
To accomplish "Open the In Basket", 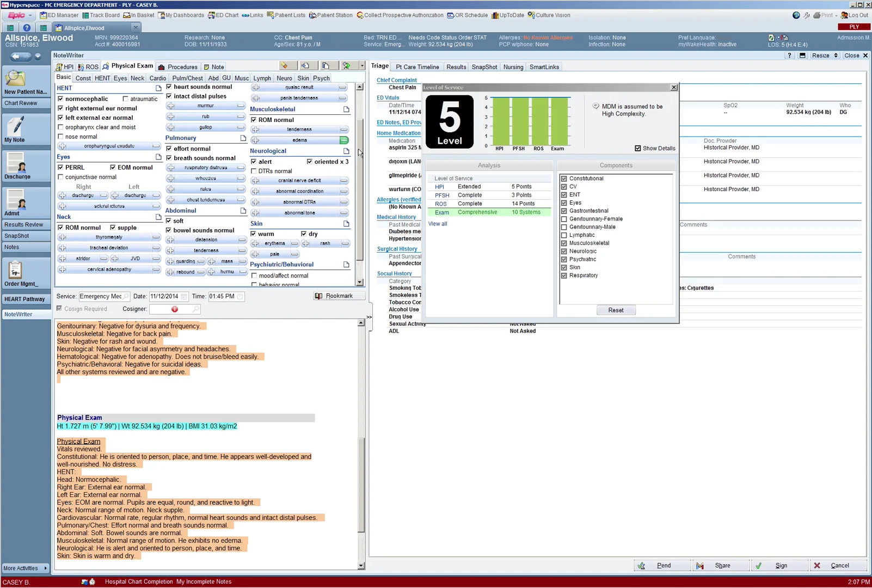I will (139, 15).
